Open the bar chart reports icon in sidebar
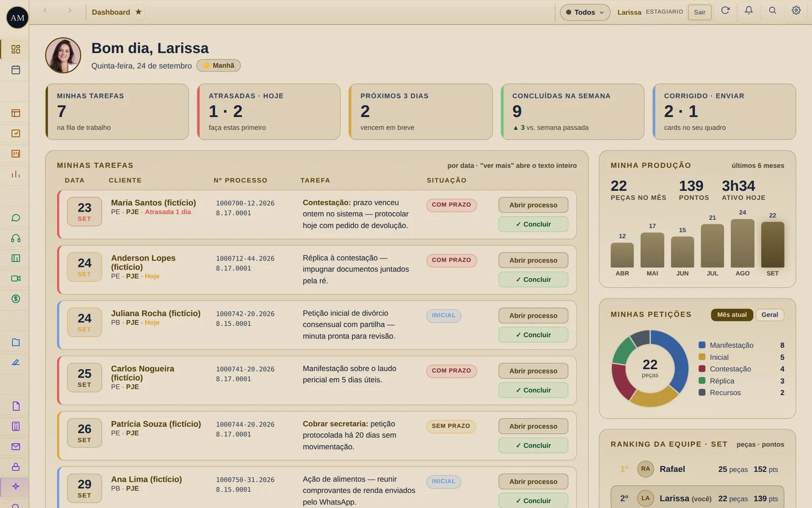Screen dimensions: 812x508 pyautogui.click(x=16, y=174)
